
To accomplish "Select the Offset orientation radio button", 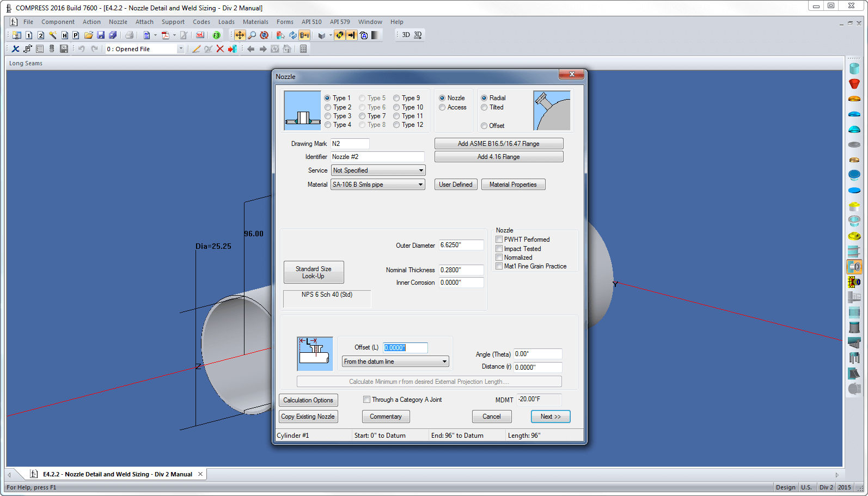I will click(x=484, y=126).
